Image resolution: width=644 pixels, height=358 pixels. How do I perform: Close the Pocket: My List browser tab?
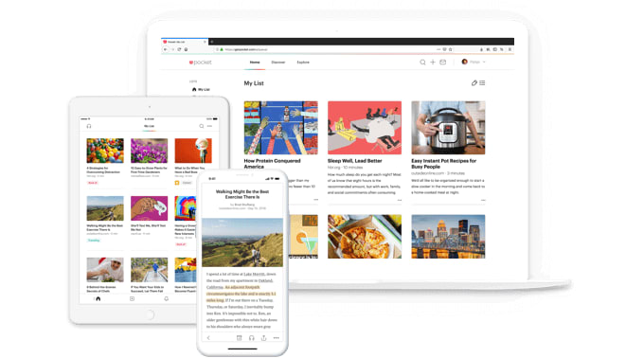205,42
